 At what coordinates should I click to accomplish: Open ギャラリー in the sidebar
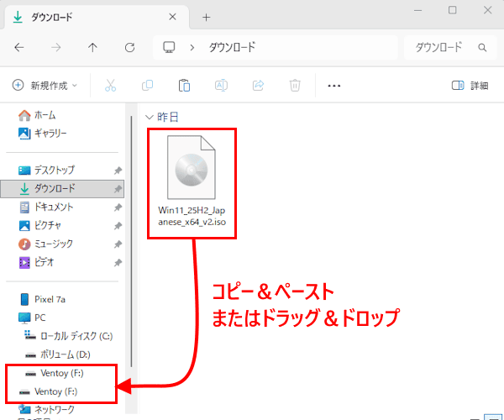pyautogui.click(x=42, y=133)
